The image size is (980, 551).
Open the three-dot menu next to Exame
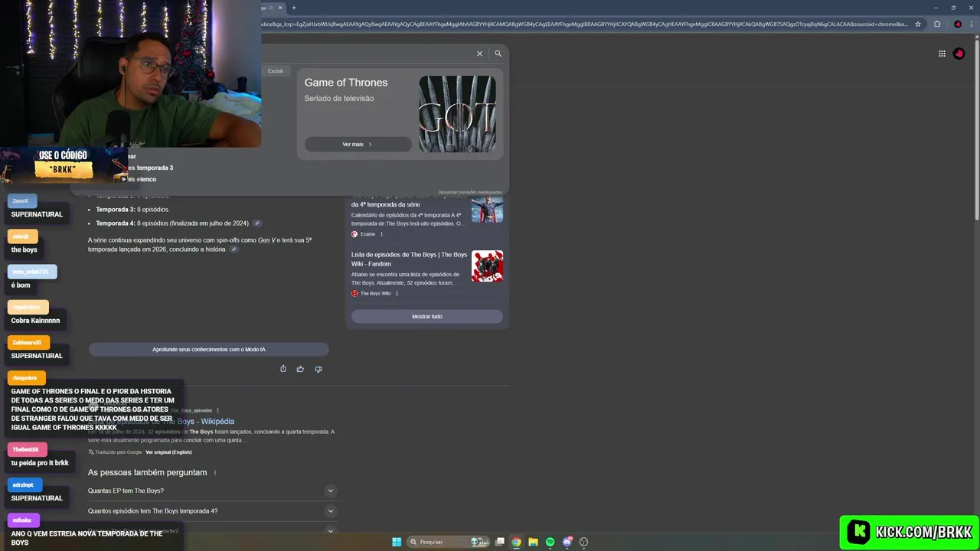381,234
